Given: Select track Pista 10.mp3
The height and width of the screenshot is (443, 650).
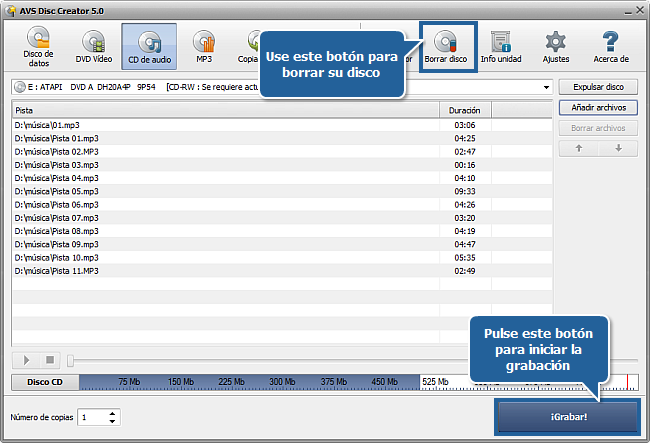Looking at the screenshot, I should (282, 258).
